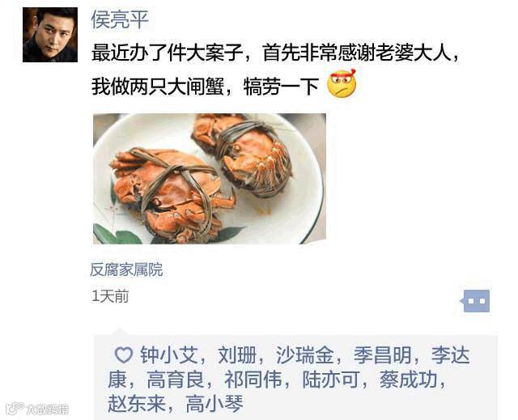Open 侯亮平's profile avatar
518x420 pixels.
(x=50, y=35)
